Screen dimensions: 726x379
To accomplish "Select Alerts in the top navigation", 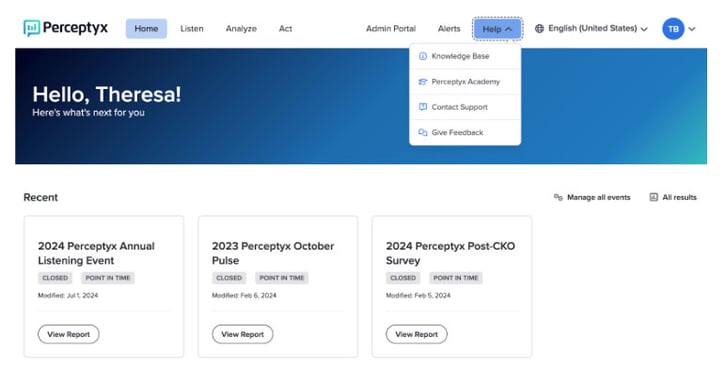I will point(449,29).
